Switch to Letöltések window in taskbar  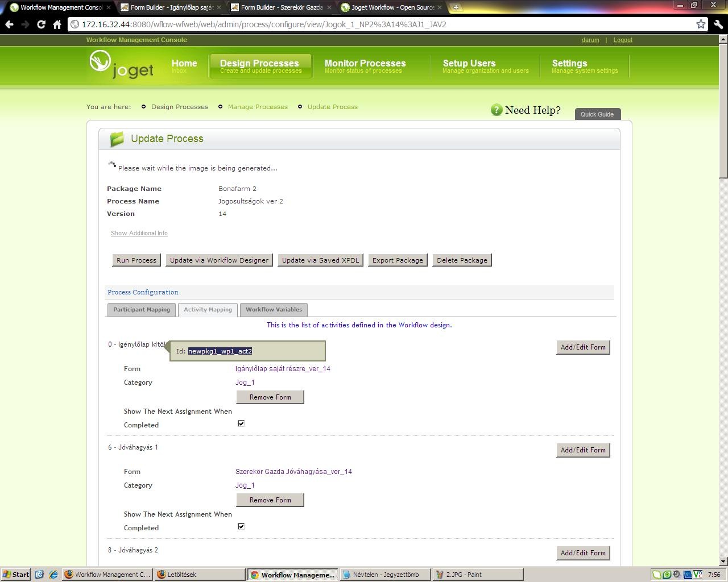(x=200, y=575)
